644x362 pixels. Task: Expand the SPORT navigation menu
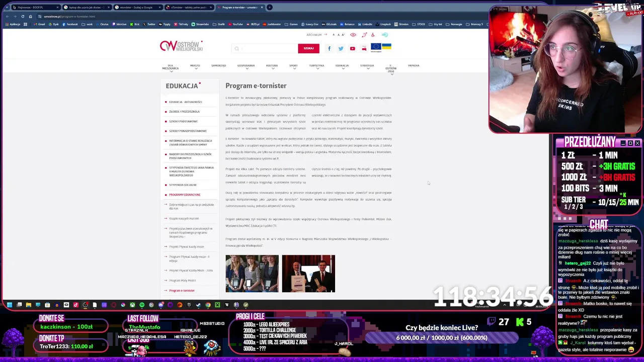click(x=293, y=66)
